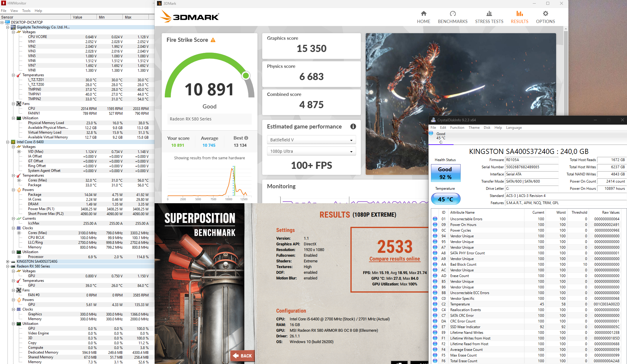Click the C: drive health status orb
Screen dimensions: 627x364
[x=431, y=133]
